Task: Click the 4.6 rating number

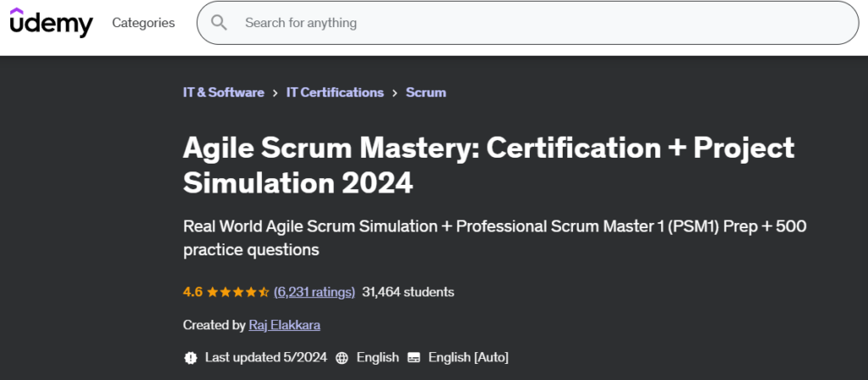Action: point(192,292)
